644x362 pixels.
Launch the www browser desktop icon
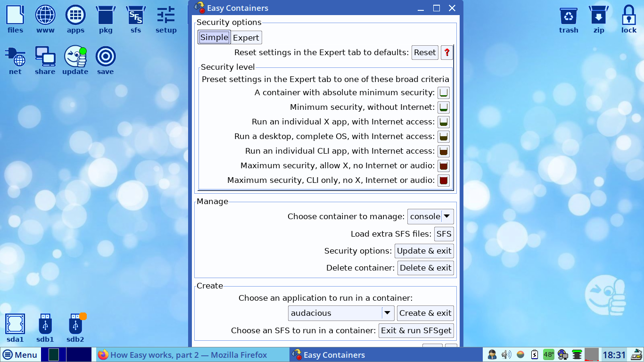click(45, 19)
